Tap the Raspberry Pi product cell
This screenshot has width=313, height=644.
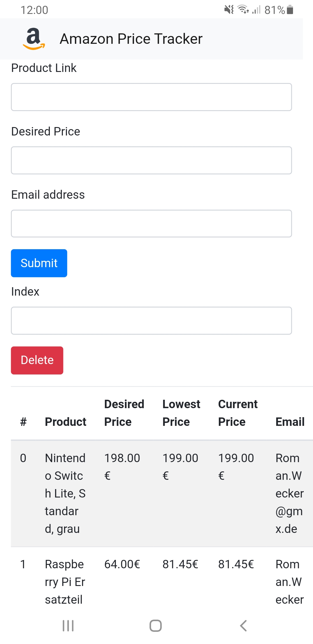[65, 582]
